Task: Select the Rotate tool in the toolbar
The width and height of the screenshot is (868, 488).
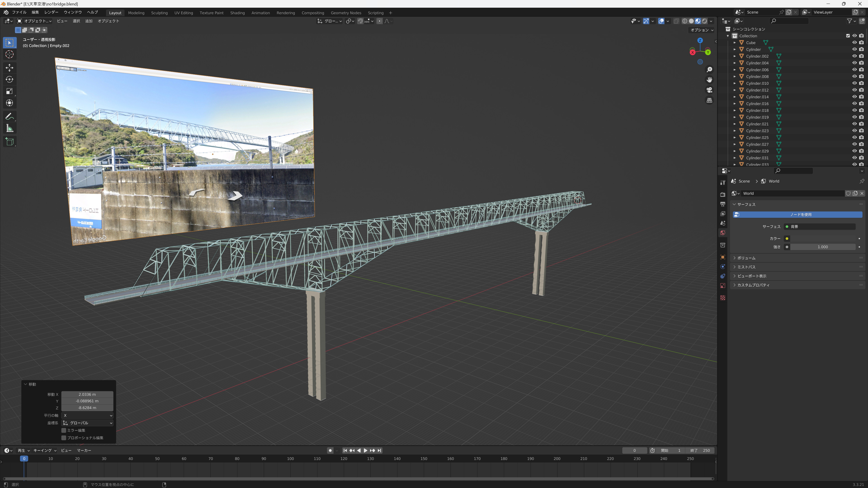Action: tap(9, 80)
